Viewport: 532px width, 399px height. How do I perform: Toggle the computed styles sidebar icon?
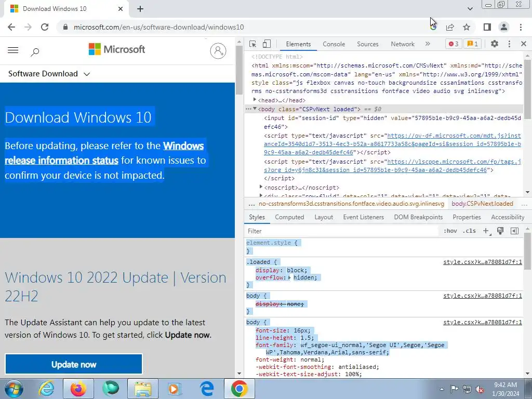pyautogui.click(x=514, y=231)
